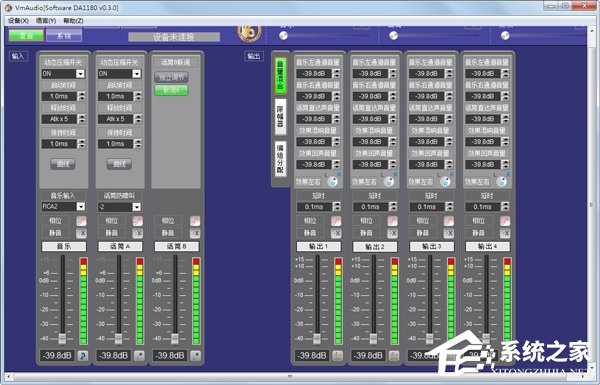This screenshot has width=600, height=385.
Task: Click mute X icon on 输出 4 channel
Action: click(x=505, y=233)
